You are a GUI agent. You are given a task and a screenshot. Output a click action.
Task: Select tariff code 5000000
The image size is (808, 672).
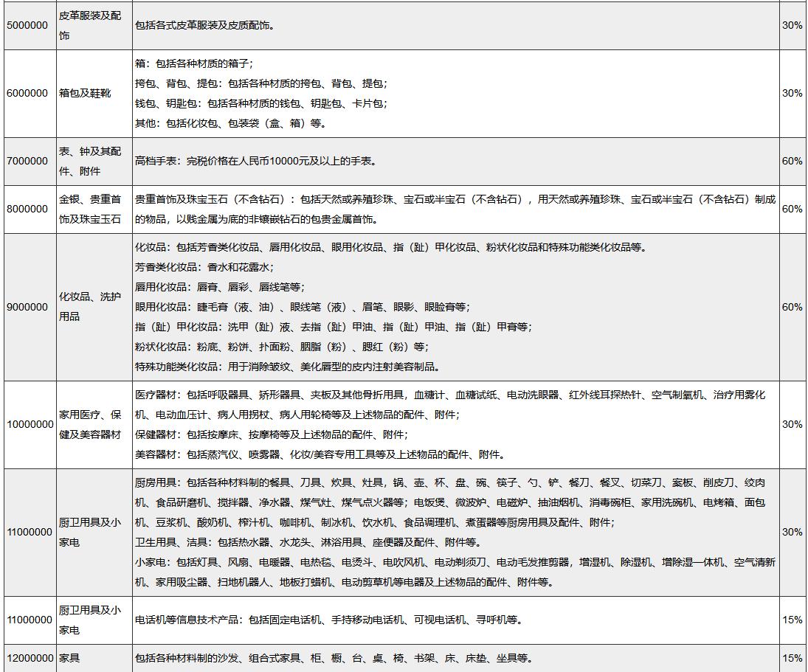pos(27,25)
